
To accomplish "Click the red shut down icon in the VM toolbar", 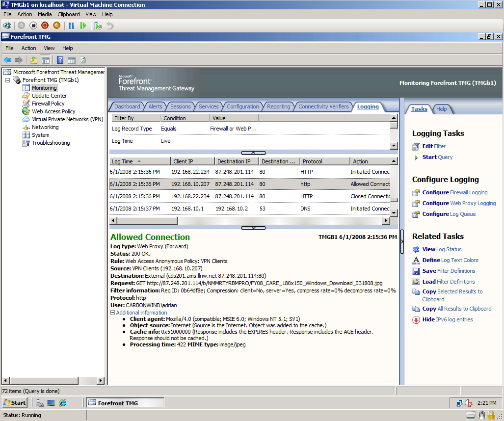I will [45, 26].
